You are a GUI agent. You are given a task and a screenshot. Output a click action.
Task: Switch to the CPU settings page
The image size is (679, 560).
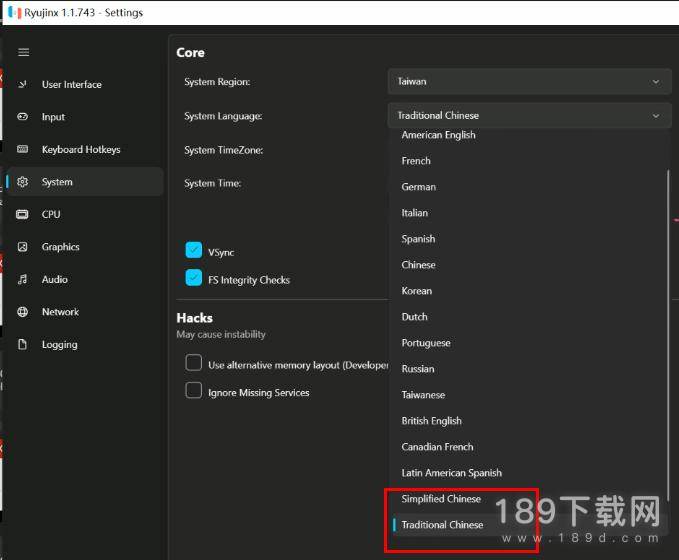(x=85, y=214)
